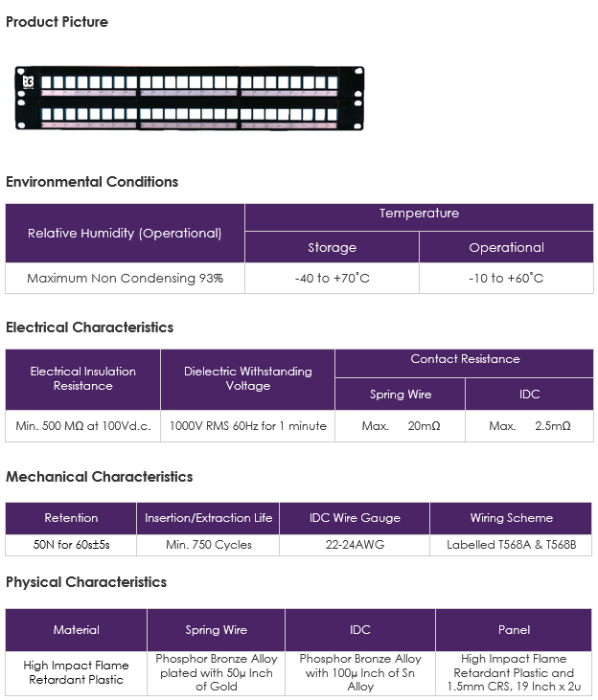Select the Min. 500 MΩ at 100Vd.c. cell
598x700 pixels.
82,426
